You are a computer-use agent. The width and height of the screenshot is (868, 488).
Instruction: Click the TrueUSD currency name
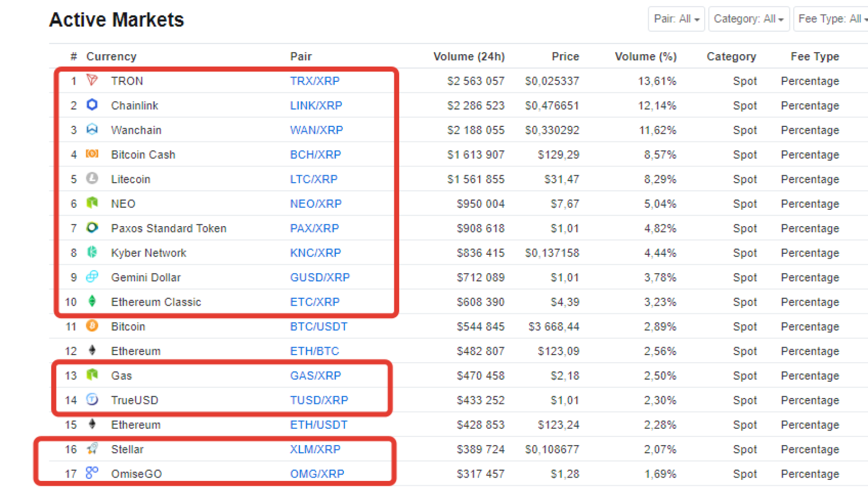click(135, 401)
